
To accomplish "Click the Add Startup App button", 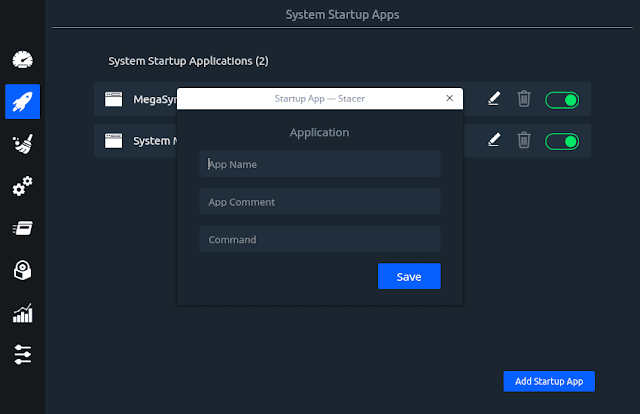I will point(549,381).
